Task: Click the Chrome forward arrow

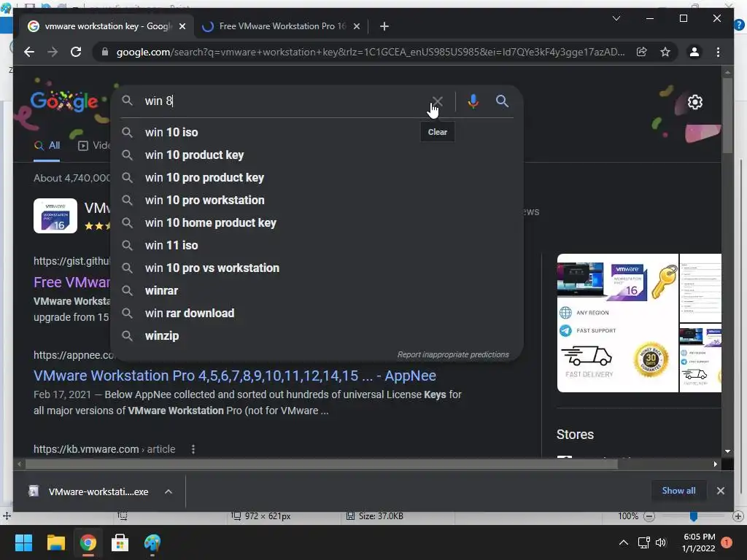Action: click(53, 52)
